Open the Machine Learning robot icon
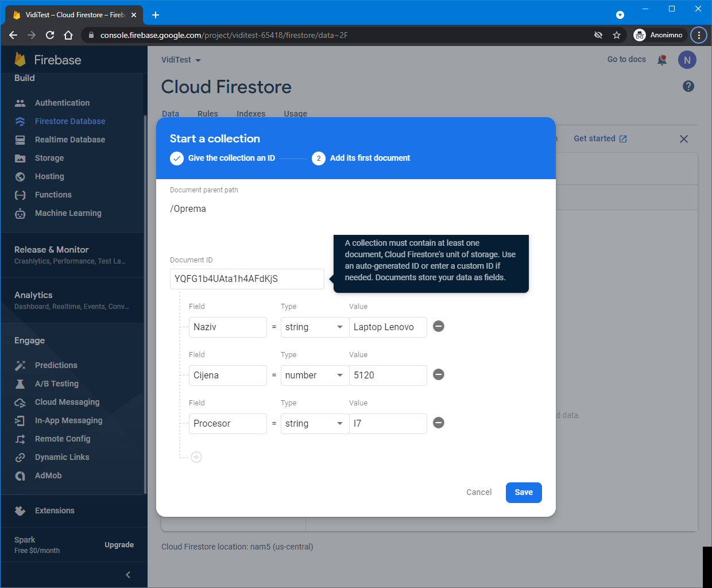This screenshot has width=712, height=588. click(20, 213)
